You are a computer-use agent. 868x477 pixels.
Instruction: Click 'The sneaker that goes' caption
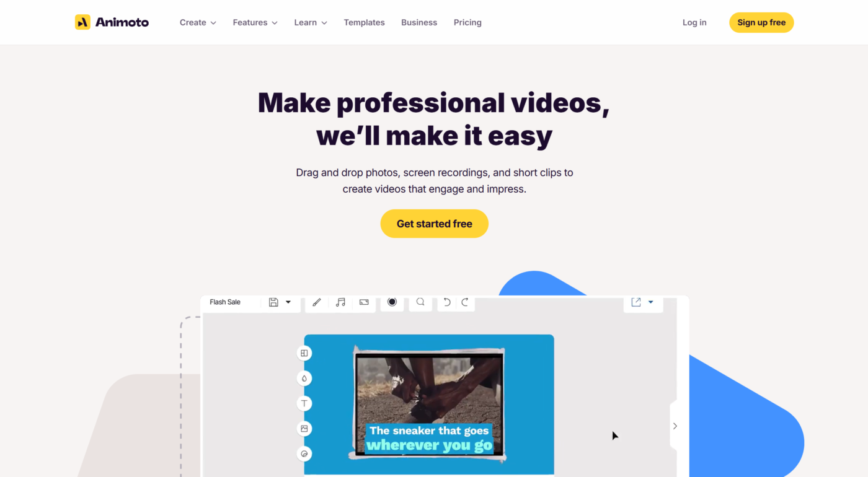[429, 431]
